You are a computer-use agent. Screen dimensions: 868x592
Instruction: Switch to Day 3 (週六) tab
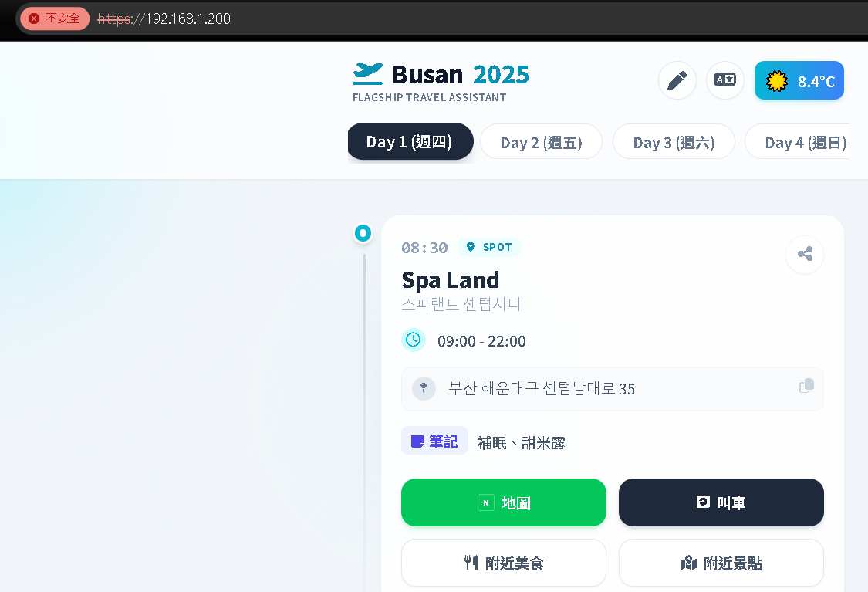point(674,142)
